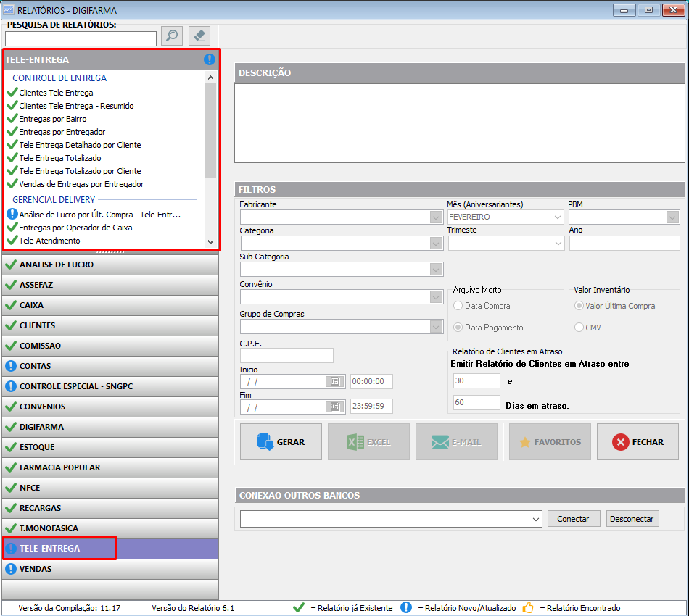The width and height of the screenshot is (689, 616).
Task: Choose the CMV inventory value radio
Action: 579,328
